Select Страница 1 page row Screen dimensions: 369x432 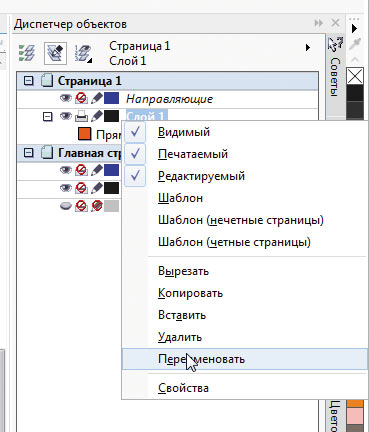[x=167, y=81]
